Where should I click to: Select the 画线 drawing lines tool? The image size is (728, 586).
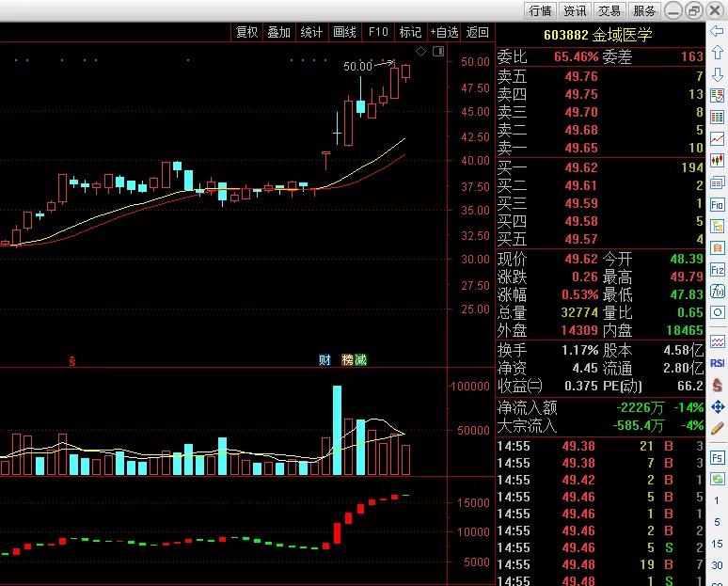345,32
